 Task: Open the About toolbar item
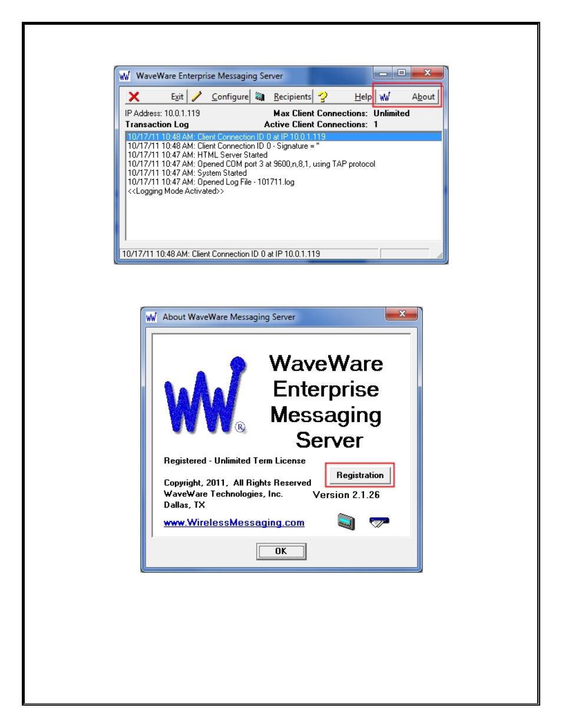[x=407, y=97]
